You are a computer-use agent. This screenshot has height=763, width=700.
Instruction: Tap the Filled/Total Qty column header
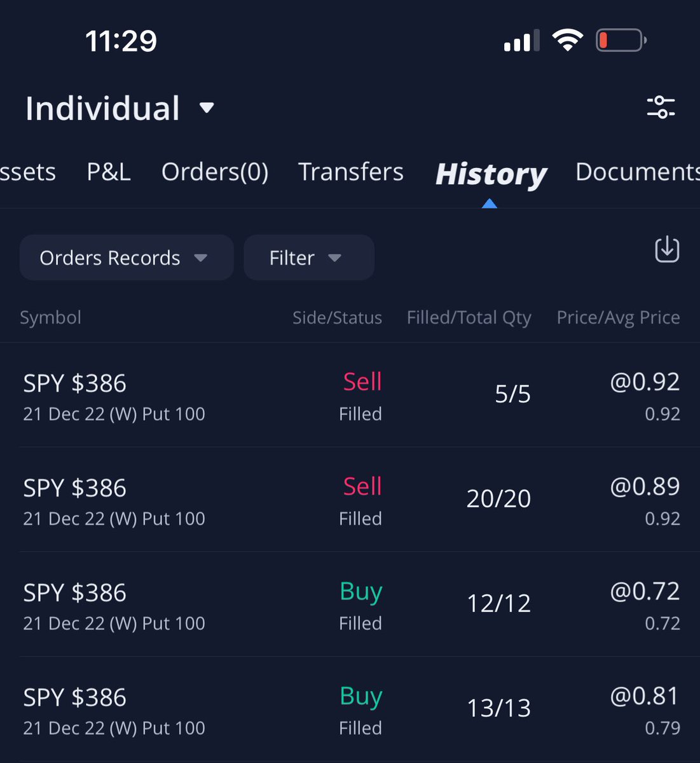point(469,317)
